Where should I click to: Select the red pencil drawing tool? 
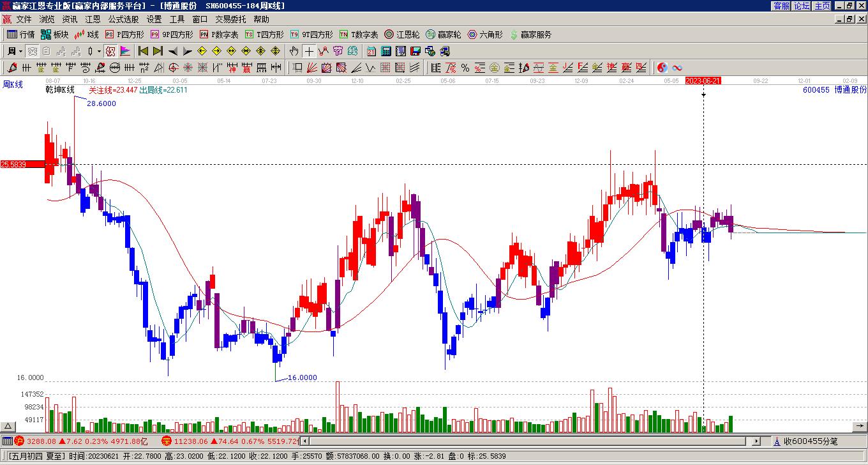[x=12, y=68]
